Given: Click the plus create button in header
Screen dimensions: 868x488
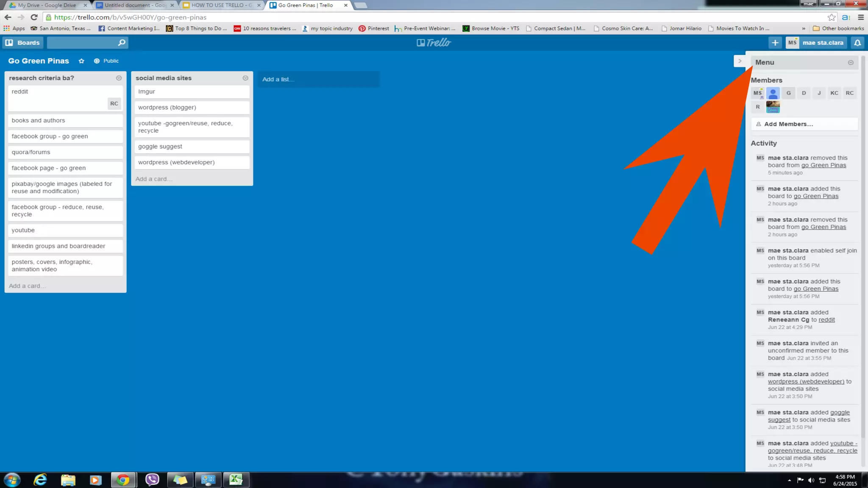Looking at the screenshot, I should [775, 42].
